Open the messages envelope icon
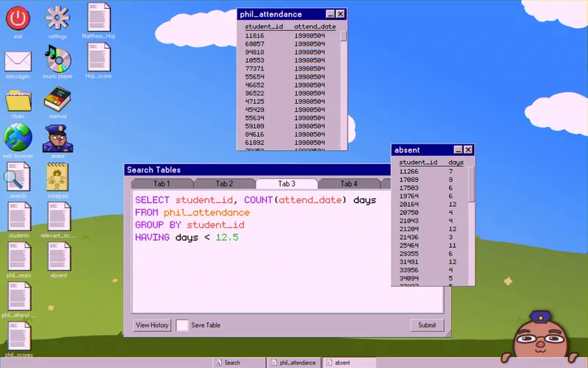This screenshot has height=368, width=588. [18, 61]
